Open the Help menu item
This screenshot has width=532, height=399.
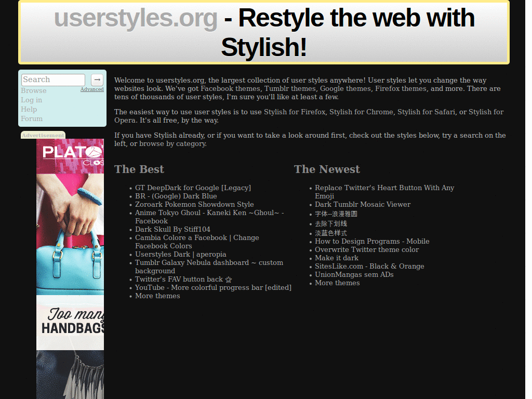click(x=29, y=109)
